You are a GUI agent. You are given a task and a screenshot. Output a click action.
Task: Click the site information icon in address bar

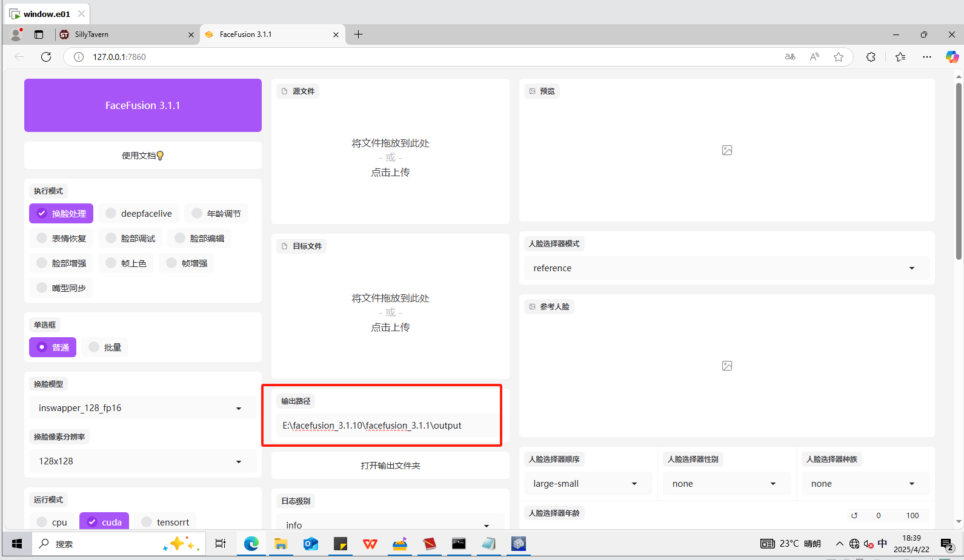78,57
